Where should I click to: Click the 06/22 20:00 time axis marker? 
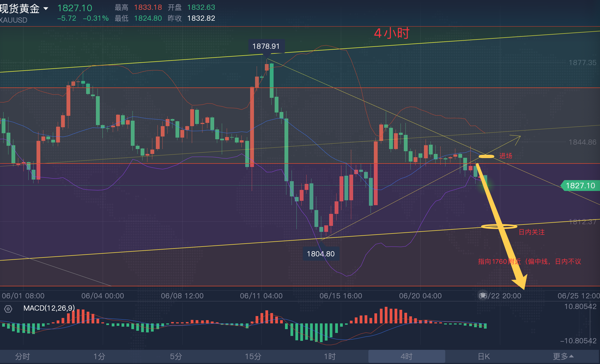(500, 296)
